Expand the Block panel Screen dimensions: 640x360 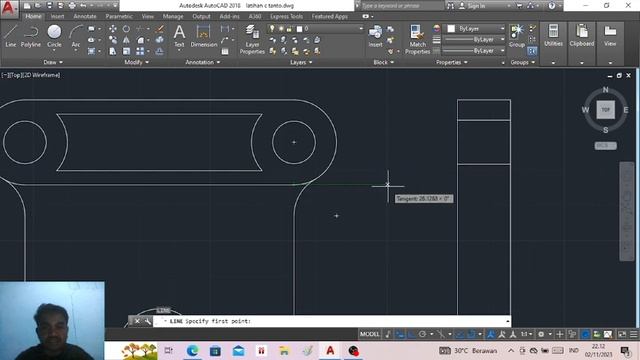(384, 62)
